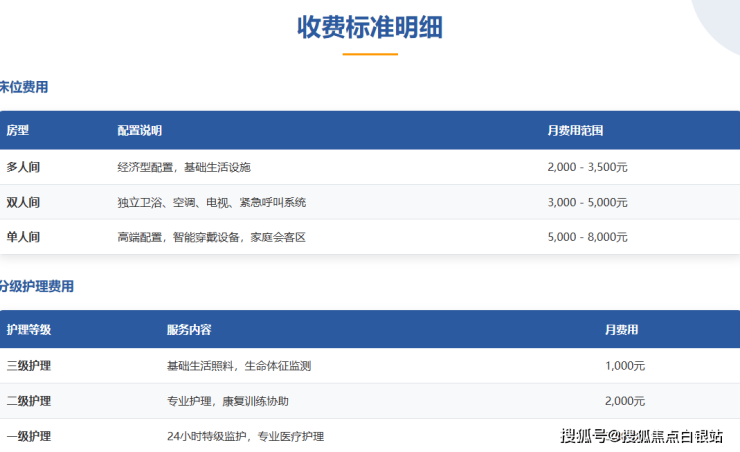This screenshot has height=452, width=740.
Task: Click the 多人间 room type cell
Action: tap(23, 167)
